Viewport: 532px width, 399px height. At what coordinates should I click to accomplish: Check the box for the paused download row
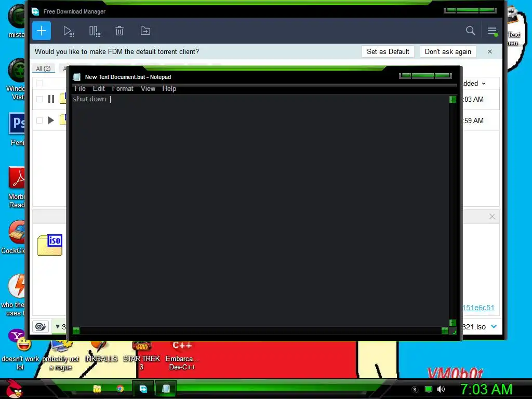coord(39,99)
